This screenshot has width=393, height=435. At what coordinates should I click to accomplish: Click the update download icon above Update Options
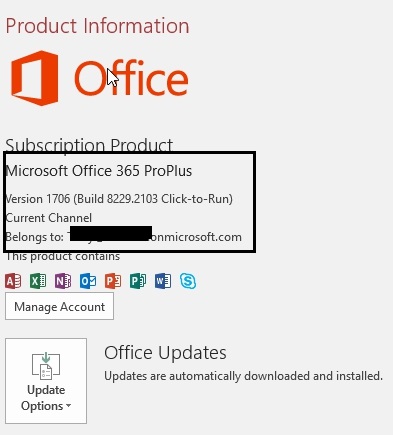coord(46,366)
